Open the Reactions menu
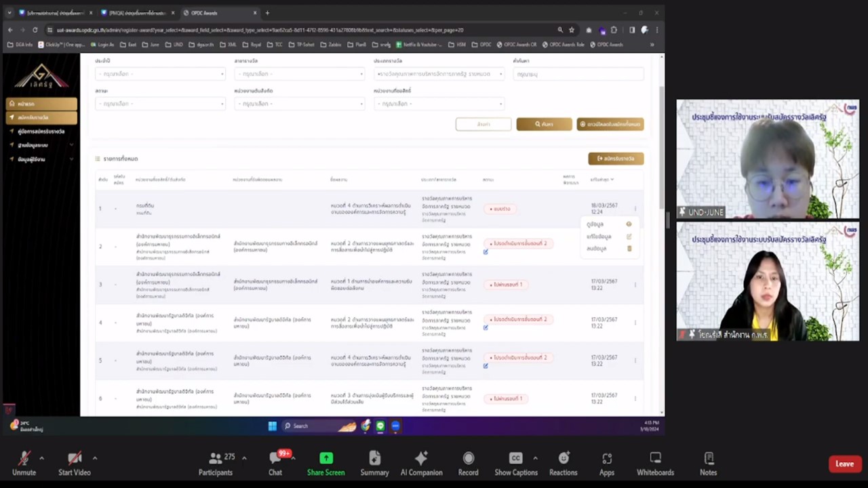 (563, 459)
